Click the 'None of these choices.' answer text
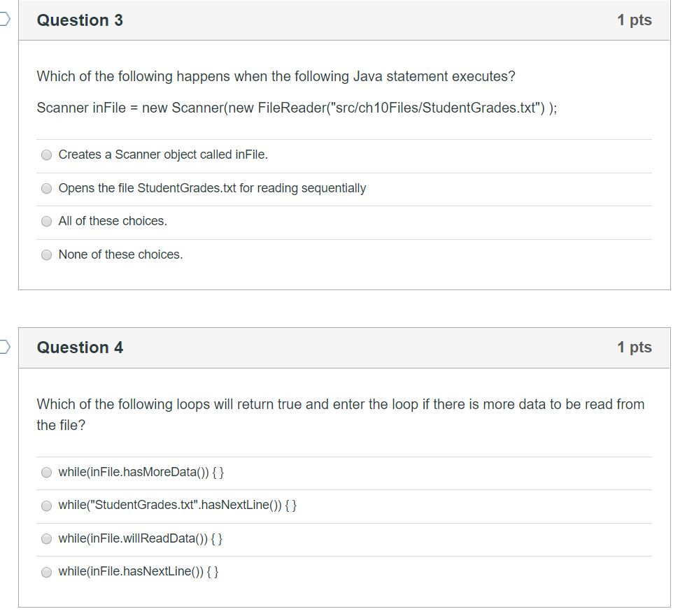687x616 pixels. pyautogui.click(x=120, y=254)
